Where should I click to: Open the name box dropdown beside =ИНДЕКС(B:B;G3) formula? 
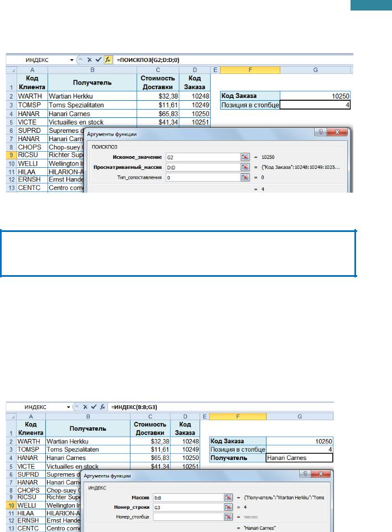(69, 407)
